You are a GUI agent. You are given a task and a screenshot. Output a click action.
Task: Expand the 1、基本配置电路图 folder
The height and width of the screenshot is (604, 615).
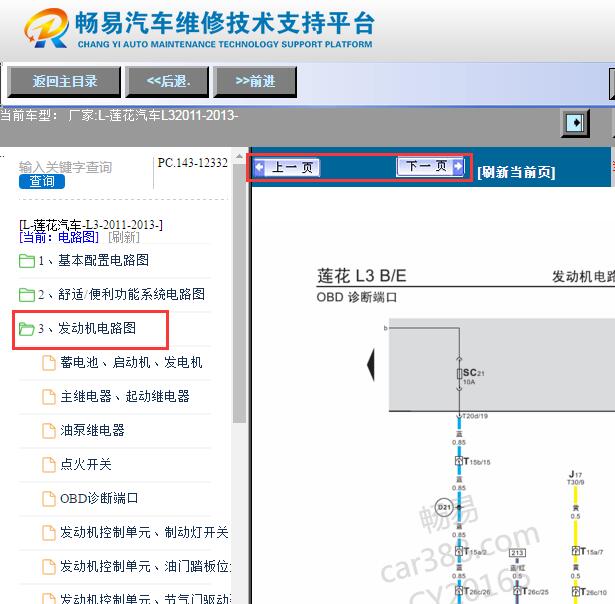(x=94, y=260)
